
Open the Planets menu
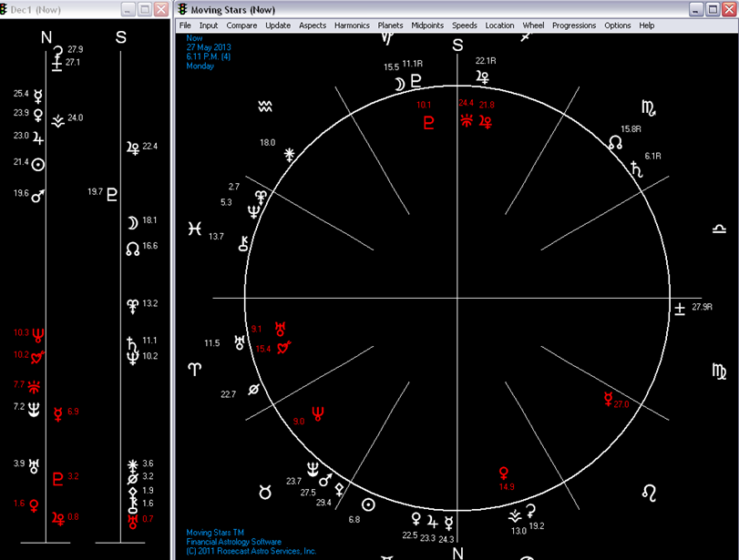coord(390,25)
